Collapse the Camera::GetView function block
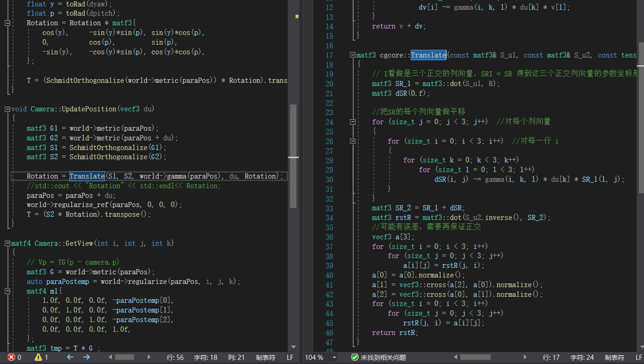644x364 pixels. tap(7, 243)
